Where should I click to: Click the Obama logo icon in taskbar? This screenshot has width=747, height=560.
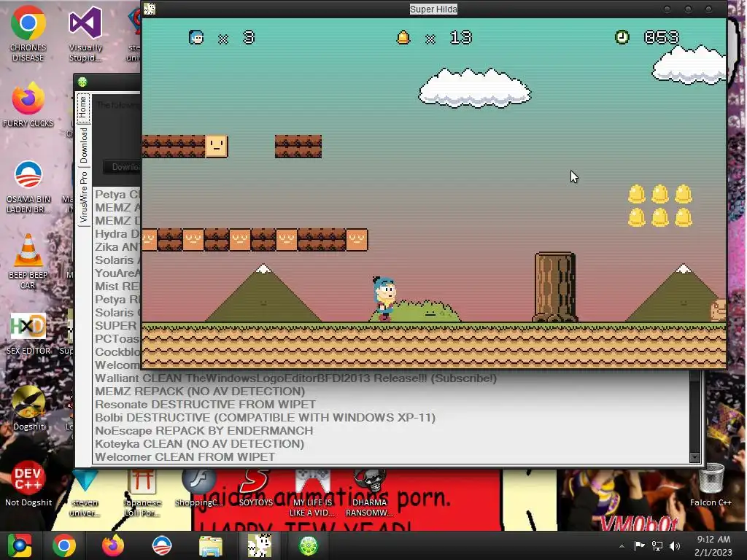(161, 545)
